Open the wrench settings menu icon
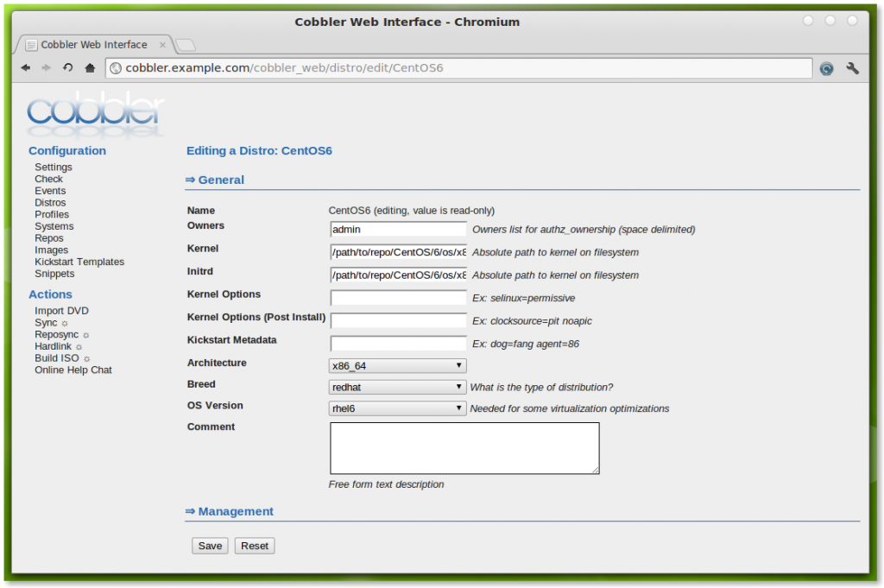 pyautogui.click(x=852, y=68)
